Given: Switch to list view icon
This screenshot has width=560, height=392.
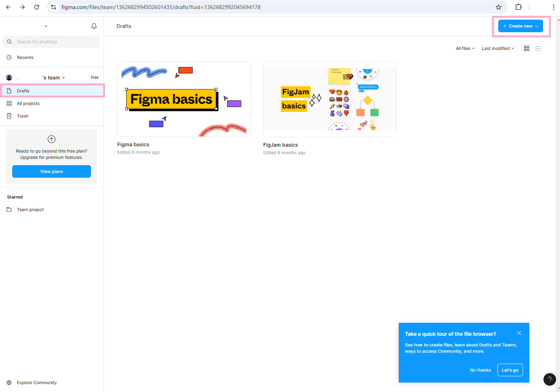Looking at the screenshot, I should point(538,48).
